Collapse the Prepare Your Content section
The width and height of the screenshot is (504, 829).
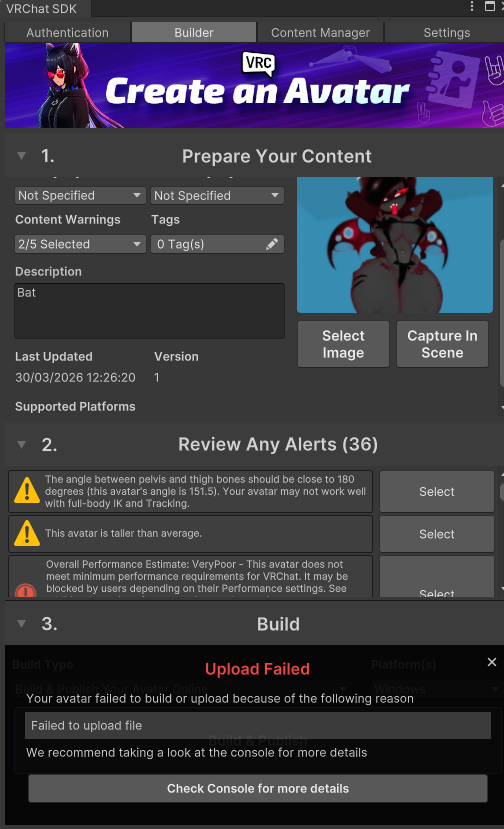(x=22, y=156)
